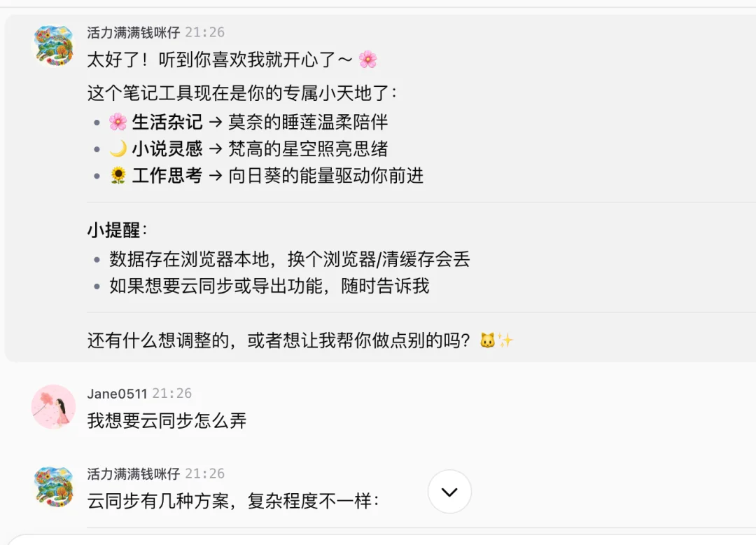Click the 🌸 emoji after 开心了
The height and width of the screenshot is (545, 756).
[x=367, y=59]
